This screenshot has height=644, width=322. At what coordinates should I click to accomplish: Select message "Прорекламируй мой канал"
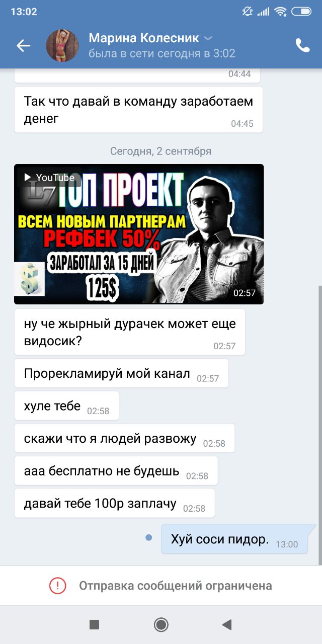coord(121,373)
